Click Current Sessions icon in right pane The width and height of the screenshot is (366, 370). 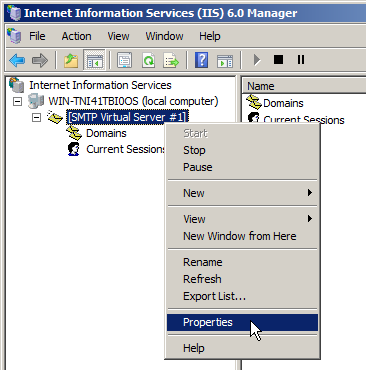(x=254, y=117)
